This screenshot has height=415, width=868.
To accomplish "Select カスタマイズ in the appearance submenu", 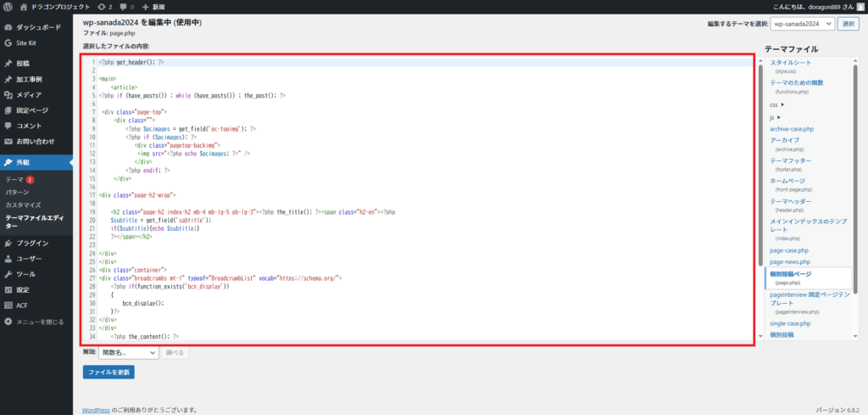I will pyautogui.click(x=23, y=205).
